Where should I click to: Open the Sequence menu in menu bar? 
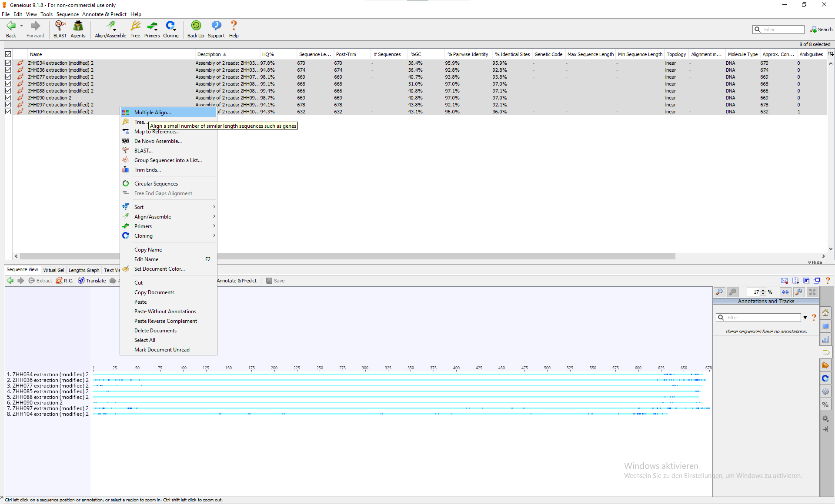[67, 14]
